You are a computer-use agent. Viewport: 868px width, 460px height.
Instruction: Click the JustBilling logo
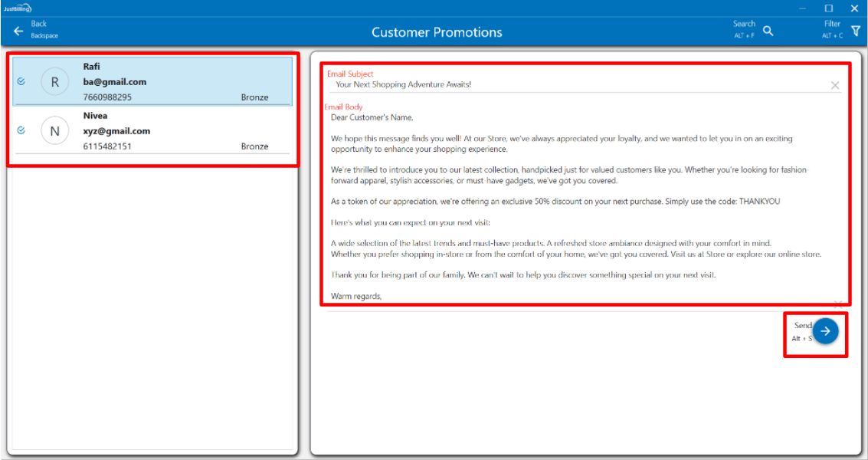[x=16, y=8]
